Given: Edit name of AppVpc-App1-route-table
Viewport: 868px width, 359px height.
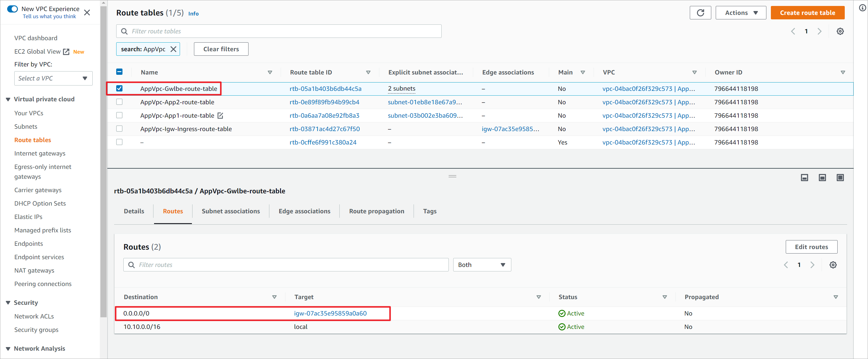Looking at the screenshot, I should coord(221,116).
